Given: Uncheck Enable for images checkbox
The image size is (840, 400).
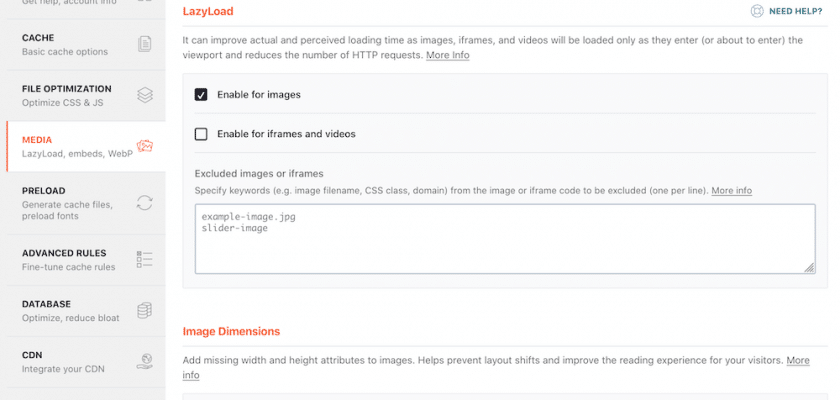Looking at the screenshot, I should [x=201, y=95].
